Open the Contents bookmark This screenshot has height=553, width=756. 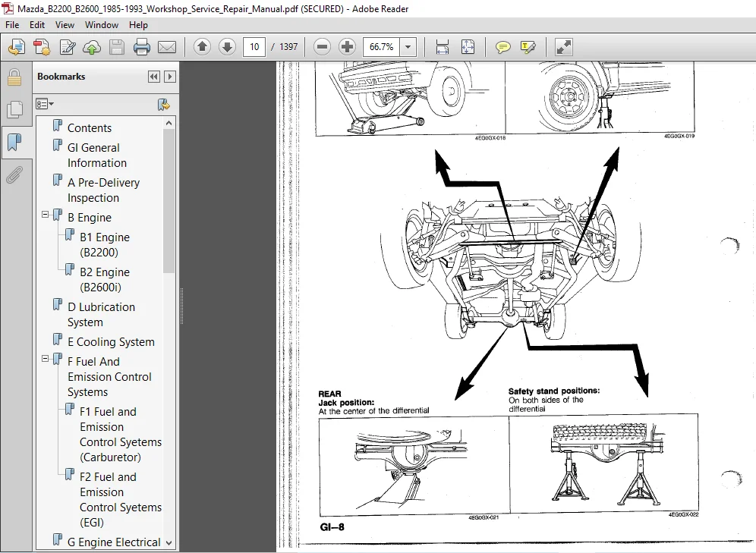[90, 128]
